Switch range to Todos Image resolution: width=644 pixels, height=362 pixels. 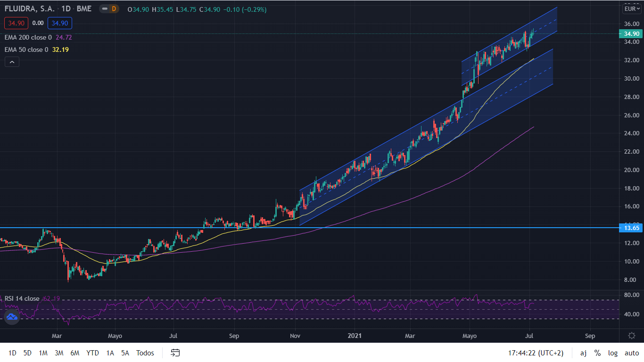(x=145, y=353)
